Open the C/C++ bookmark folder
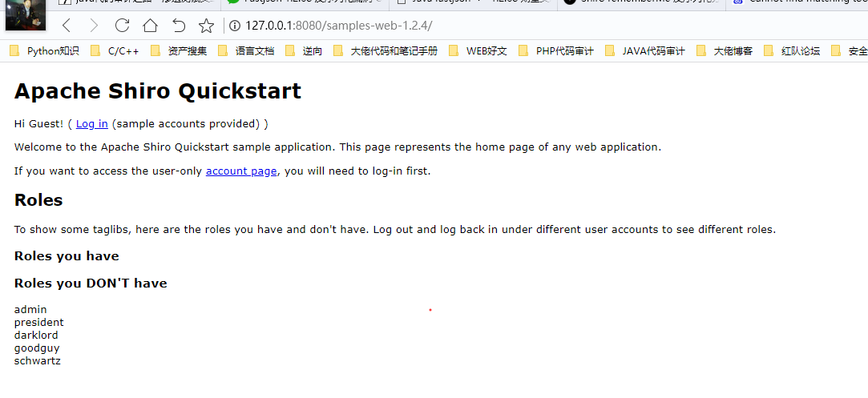Screen dimensions: 868x398 click(x=115, y=51)
